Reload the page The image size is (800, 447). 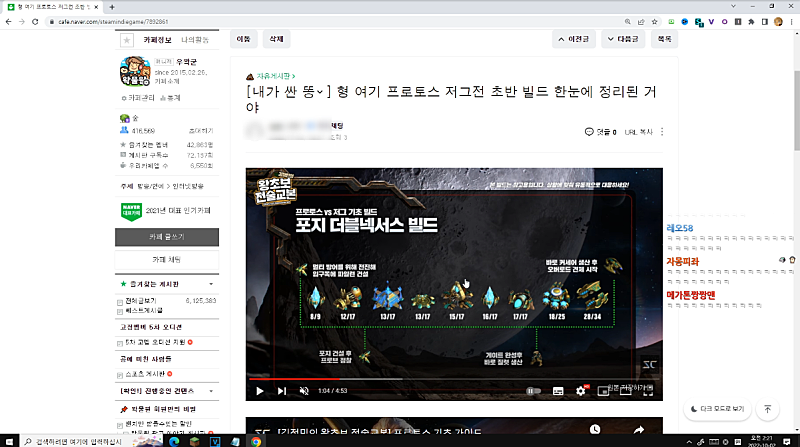35,21
